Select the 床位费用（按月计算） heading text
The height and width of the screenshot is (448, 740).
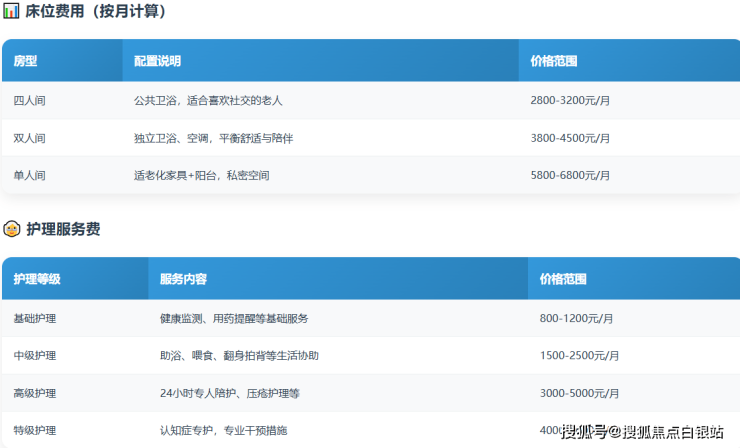point(96,12)
